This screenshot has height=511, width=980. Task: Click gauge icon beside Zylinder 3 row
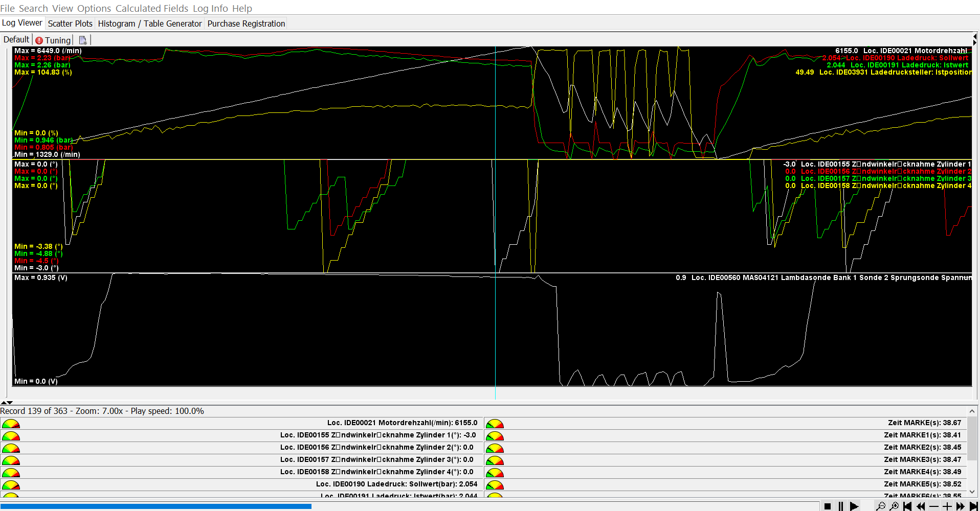click(x=11, y=460)
